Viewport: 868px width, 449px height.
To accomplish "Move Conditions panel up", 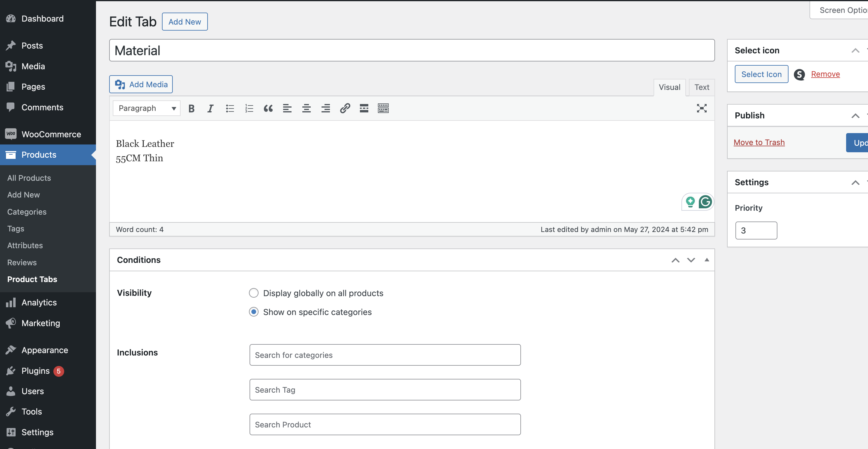I will pyautogui.click(x=675, y=260).
